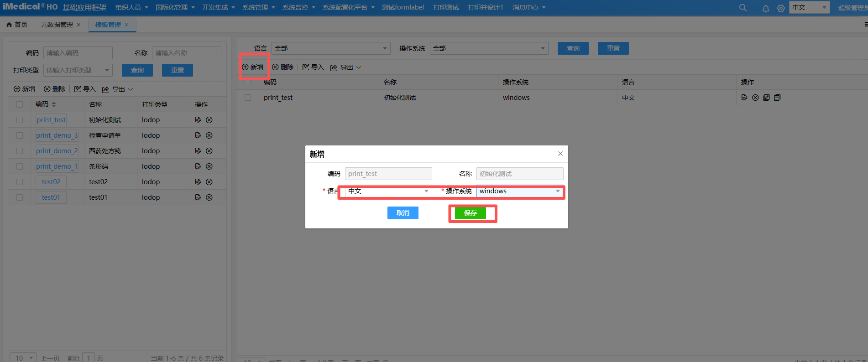Click the 取消 button in dialog
The width and height of the screenshot is (868, 362).
coord(403,213)
